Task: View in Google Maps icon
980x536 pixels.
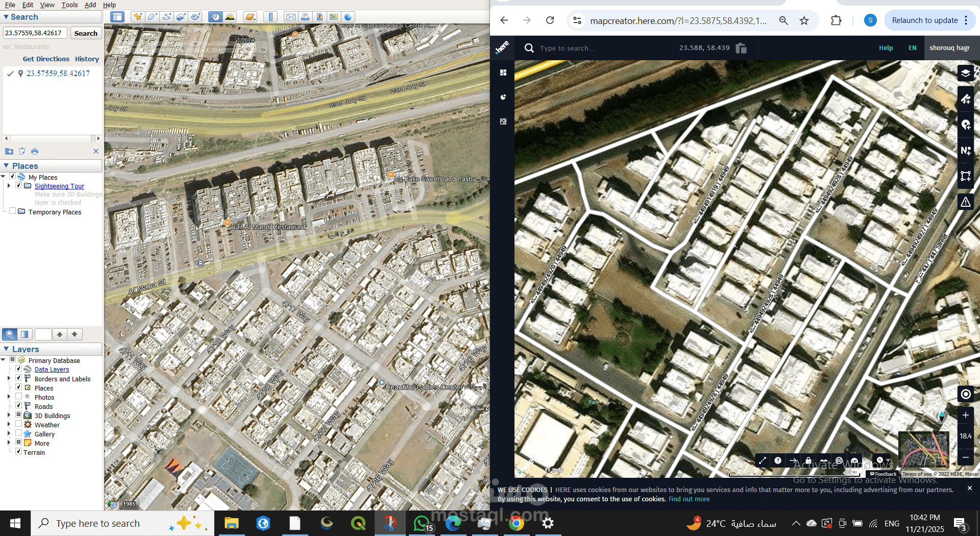Action: [x=334, y=17]
